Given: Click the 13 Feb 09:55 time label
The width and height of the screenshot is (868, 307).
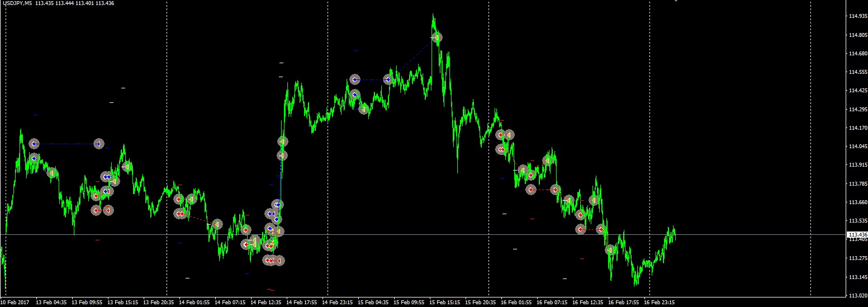Looking at the screenshot, I should click(x=87, y=302).
